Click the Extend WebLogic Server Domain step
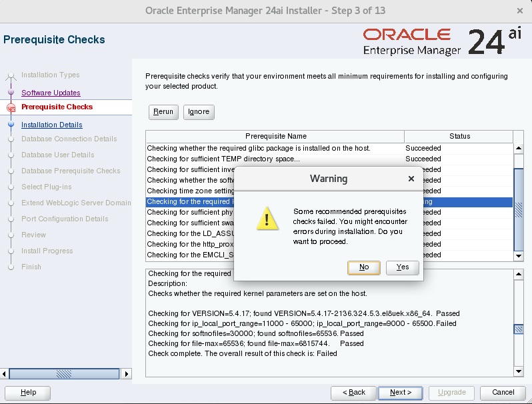Screen dimensions: 532x404 click(x=76, y=203)
